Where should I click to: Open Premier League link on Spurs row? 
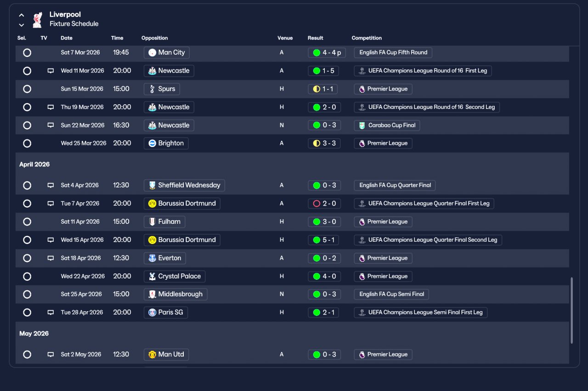pos(383,89)
